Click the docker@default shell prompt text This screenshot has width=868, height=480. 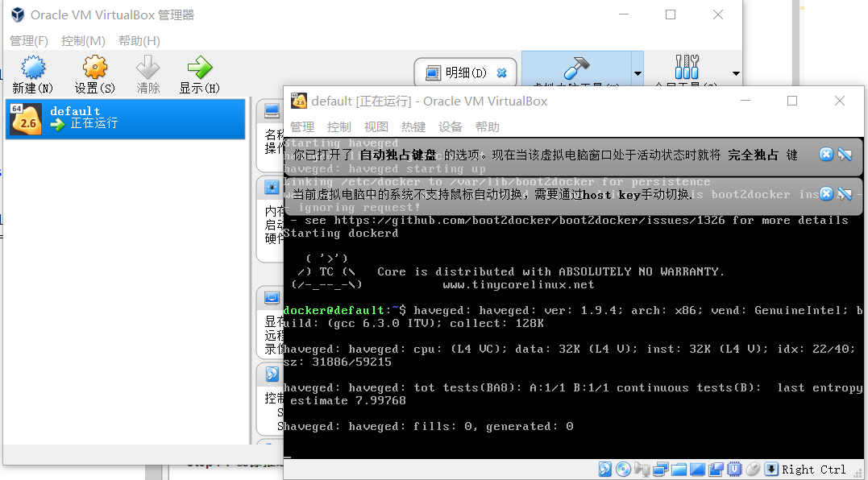(x=333, y=310)
